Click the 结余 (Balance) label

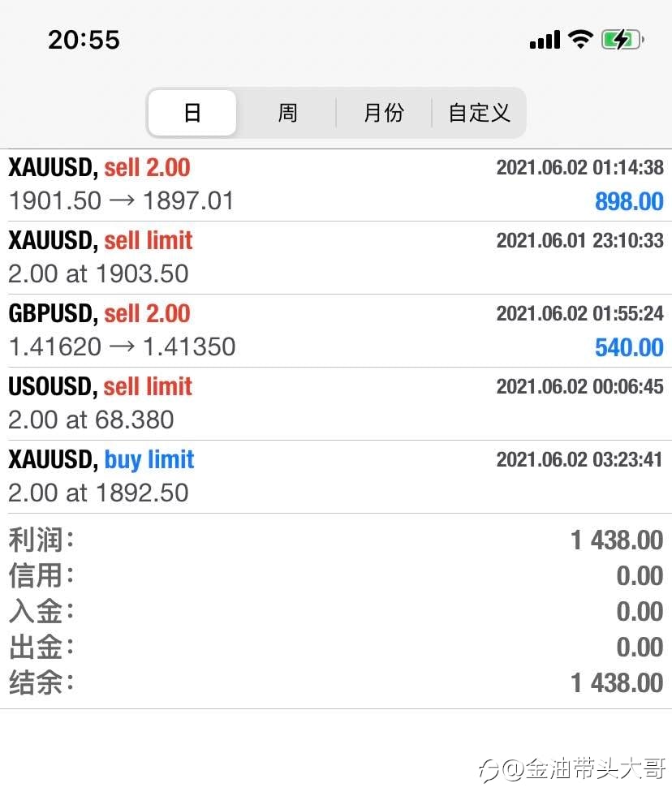[41, 682]
